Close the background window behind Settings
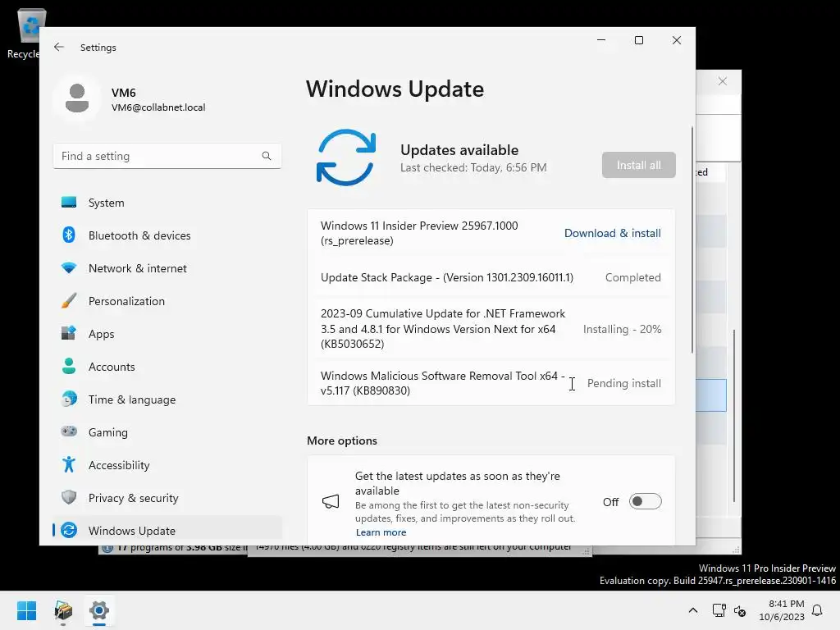 (x=723, y=81)
